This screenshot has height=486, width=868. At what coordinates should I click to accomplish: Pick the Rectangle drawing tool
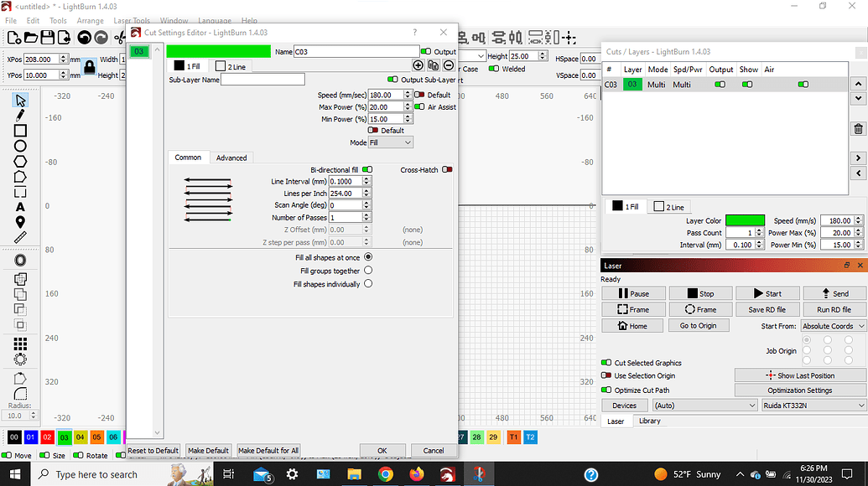20,131
